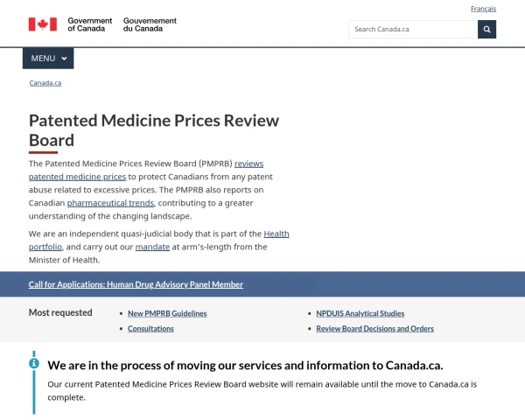Open the Health portfolio link
The width and height of the screenshot is (525, 420).
(x=158, y=240)
